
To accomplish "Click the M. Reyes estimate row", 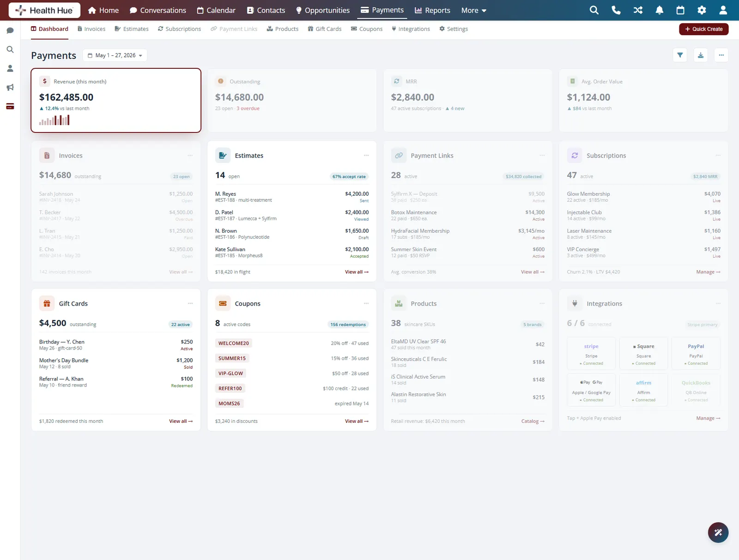I will tap(292, 197).
